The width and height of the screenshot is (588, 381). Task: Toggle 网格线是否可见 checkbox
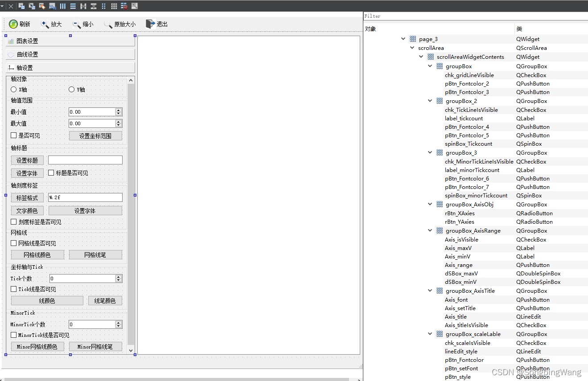click(x=14, y=243)
